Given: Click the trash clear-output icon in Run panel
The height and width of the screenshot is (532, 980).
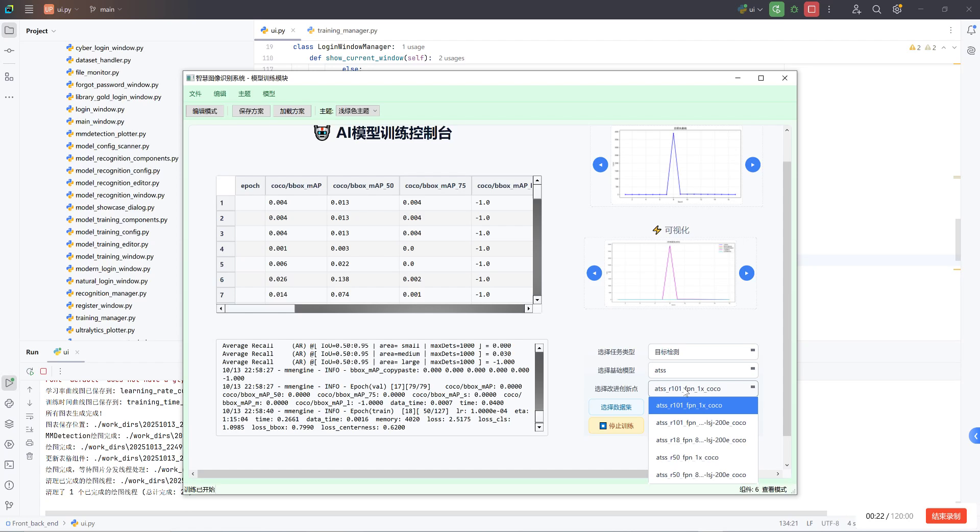Looking at the screenshot, I should (30, 456).
